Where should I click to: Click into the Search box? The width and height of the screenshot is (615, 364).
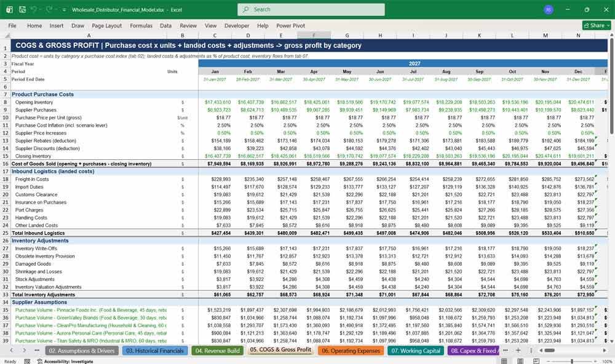(311, 9)
